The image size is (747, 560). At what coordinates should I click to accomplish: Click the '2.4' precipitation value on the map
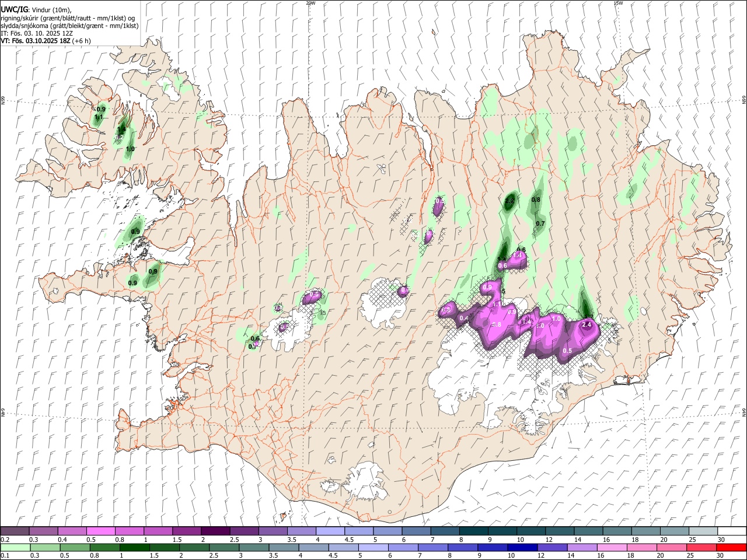coord(587,325)
